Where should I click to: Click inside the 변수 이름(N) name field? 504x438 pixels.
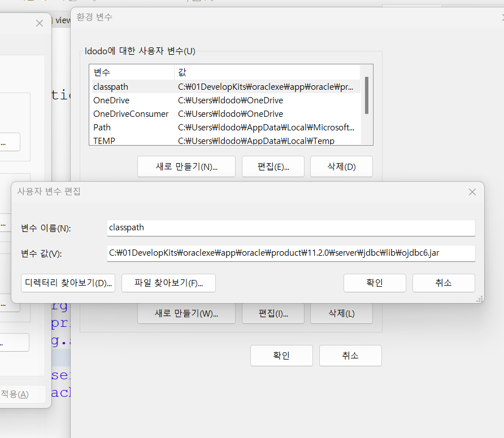(291, 228)
